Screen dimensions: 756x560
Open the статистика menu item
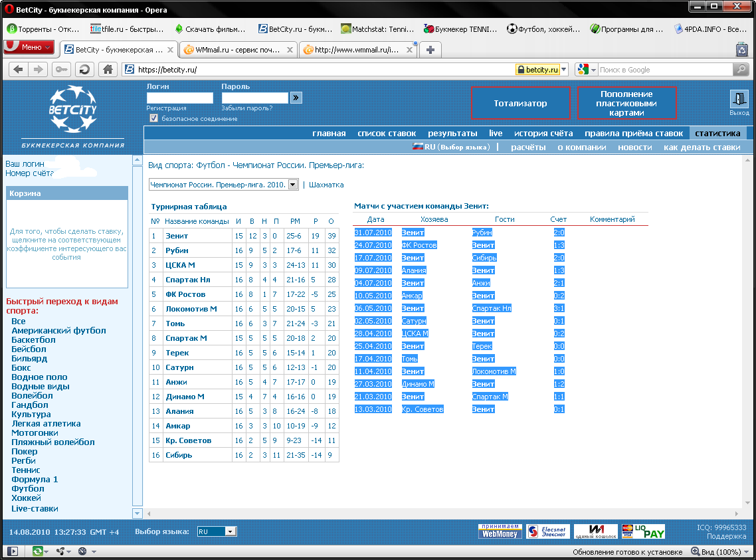tap(717, 134)
